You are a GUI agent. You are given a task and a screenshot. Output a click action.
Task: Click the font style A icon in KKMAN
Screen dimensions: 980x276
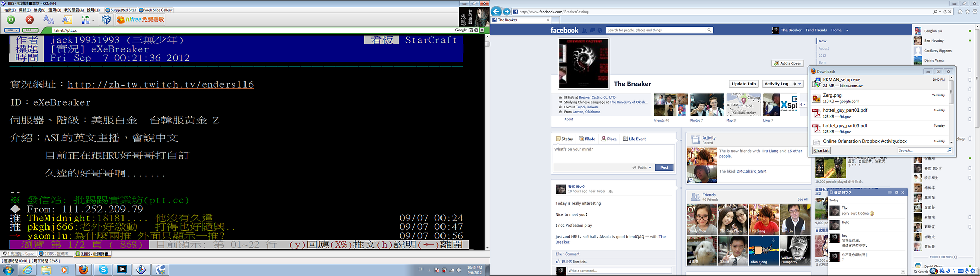point(67,20)
